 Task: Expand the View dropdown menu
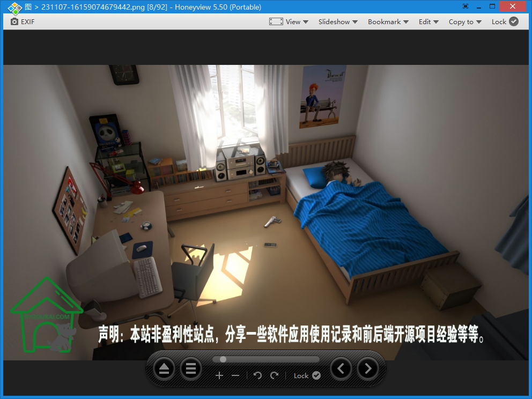click(x=297, y=21)
